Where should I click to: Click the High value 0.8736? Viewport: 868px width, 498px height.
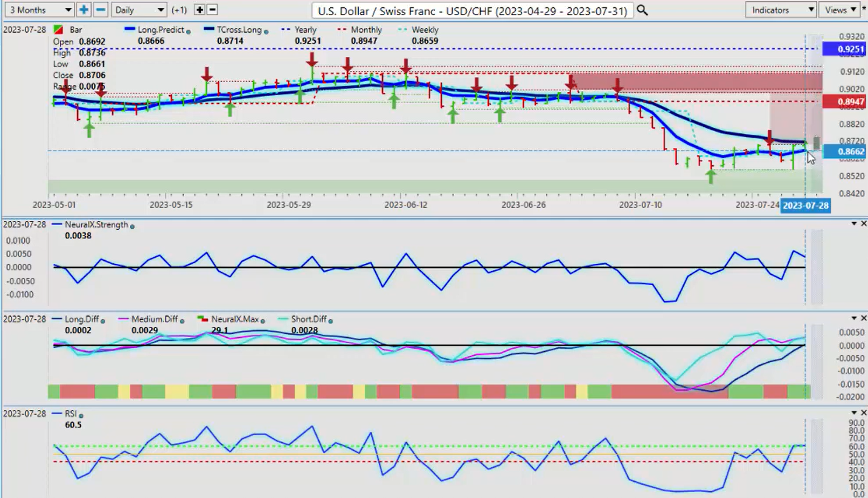tap(92, 53)
